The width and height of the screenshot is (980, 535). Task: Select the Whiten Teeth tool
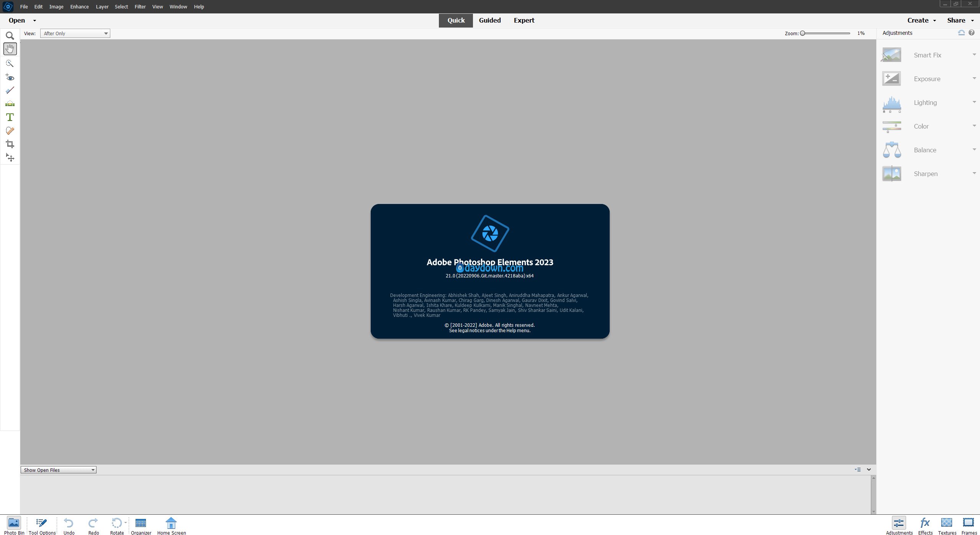point(10,90)
